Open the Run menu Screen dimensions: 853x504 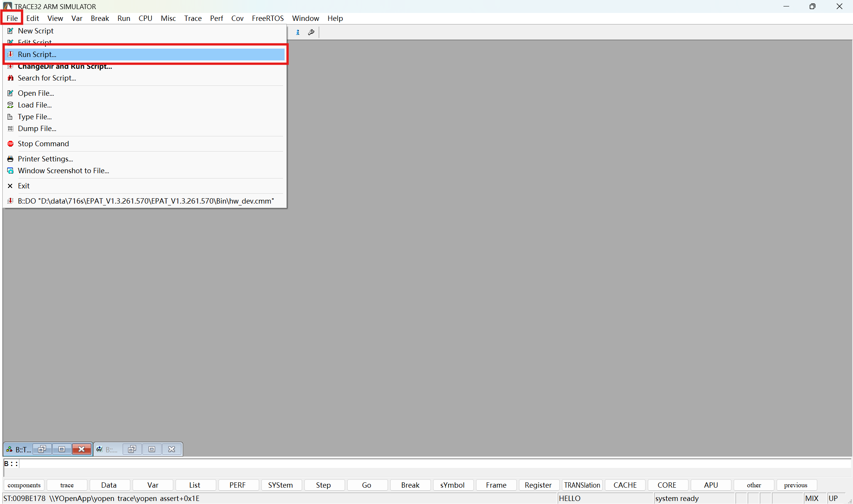pyautogui.click(x=124, y=18)
